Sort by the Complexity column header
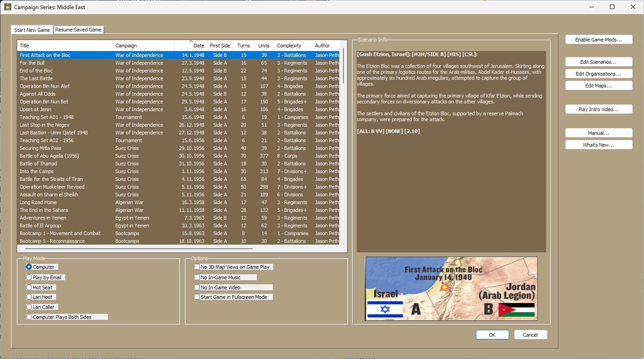Screen dimensions: 644x359 (293, 46)
